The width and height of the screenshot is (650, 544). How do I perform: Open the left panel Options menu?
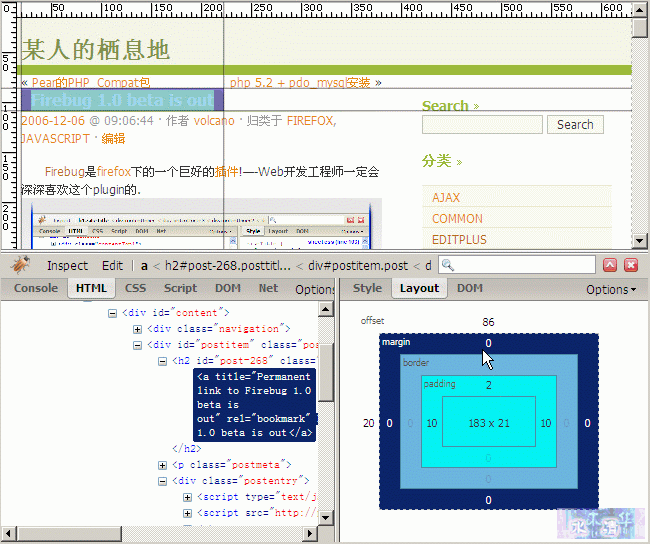click(315, 289)
